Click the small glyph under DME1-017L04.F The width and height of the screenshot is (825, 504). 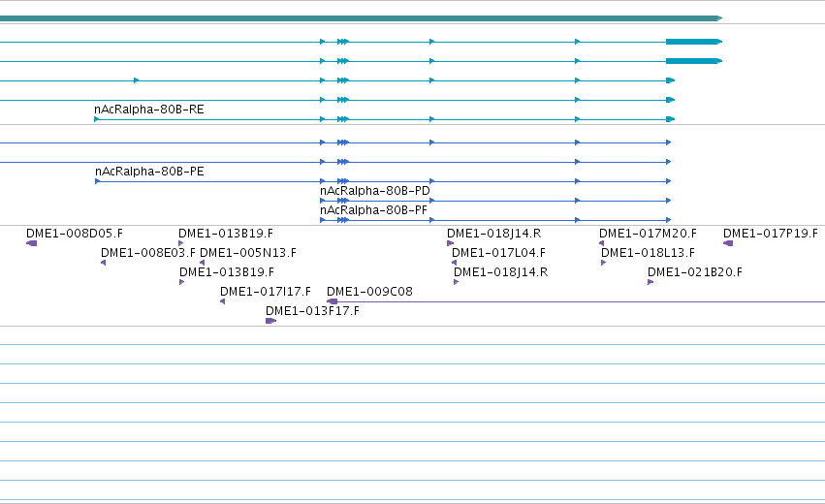454,263
